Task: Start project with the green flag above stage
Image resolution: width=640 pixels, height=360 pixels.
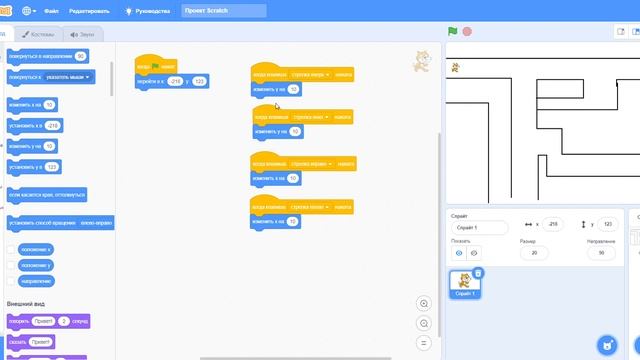Action: tap(452, 31)
